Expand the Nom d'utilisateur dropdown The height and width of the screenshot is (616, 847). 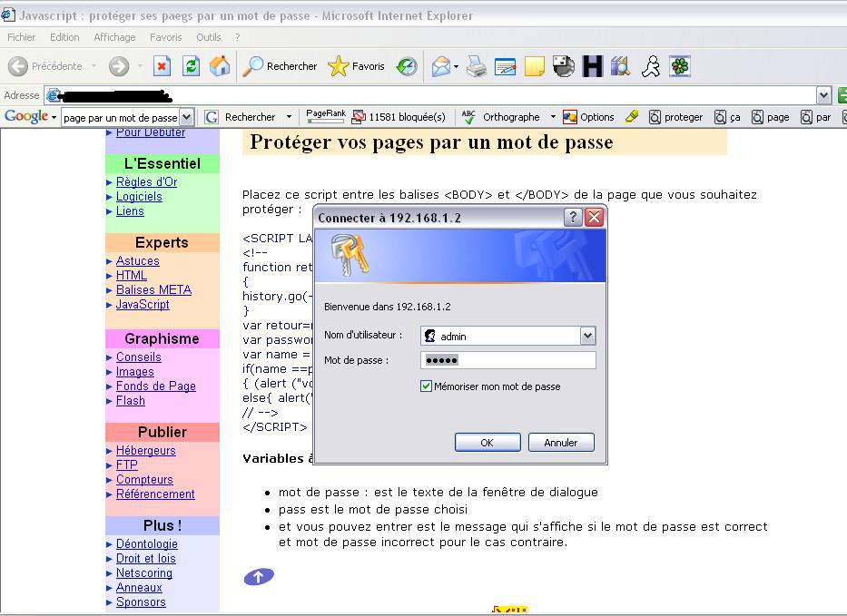[x=587, y=336]
